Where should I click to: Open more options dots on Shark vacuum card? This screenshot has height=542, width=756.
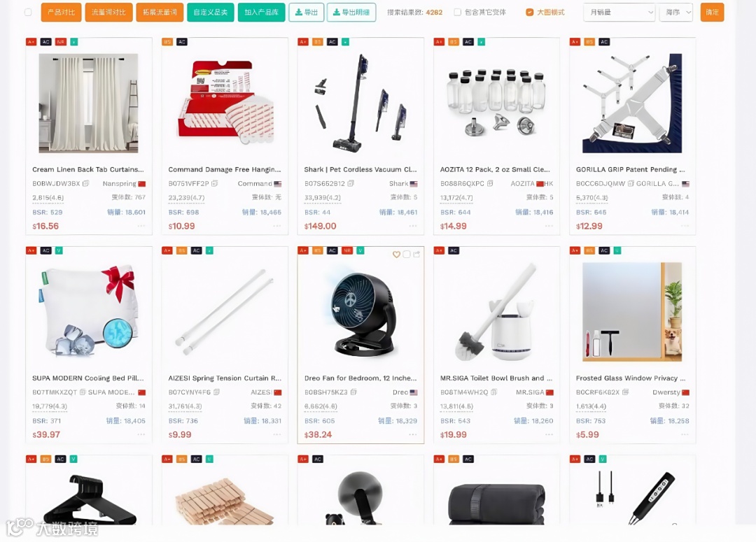[413, 226]
